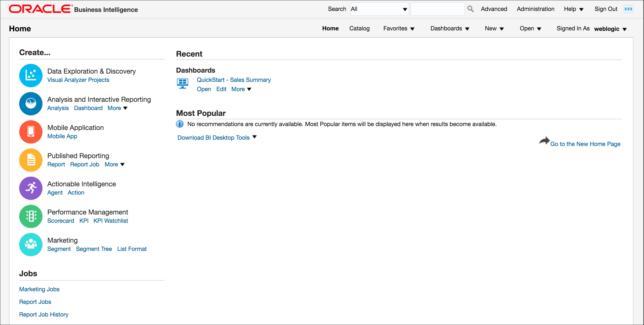Create a new KPI
Screen dimensions: 644x325
tap(84, 221)
